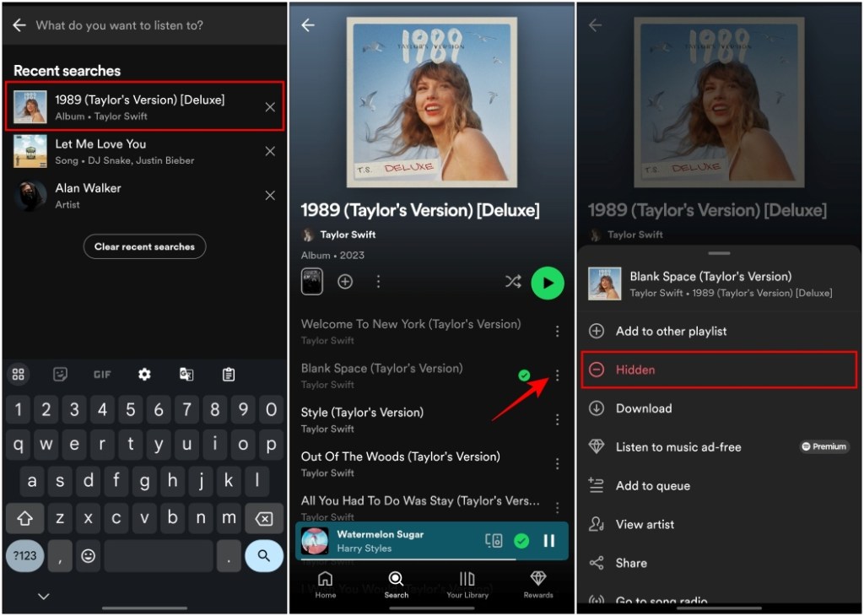Open Let Me Love You recent search
Viewport: 864px width, 616px height.
144,151
